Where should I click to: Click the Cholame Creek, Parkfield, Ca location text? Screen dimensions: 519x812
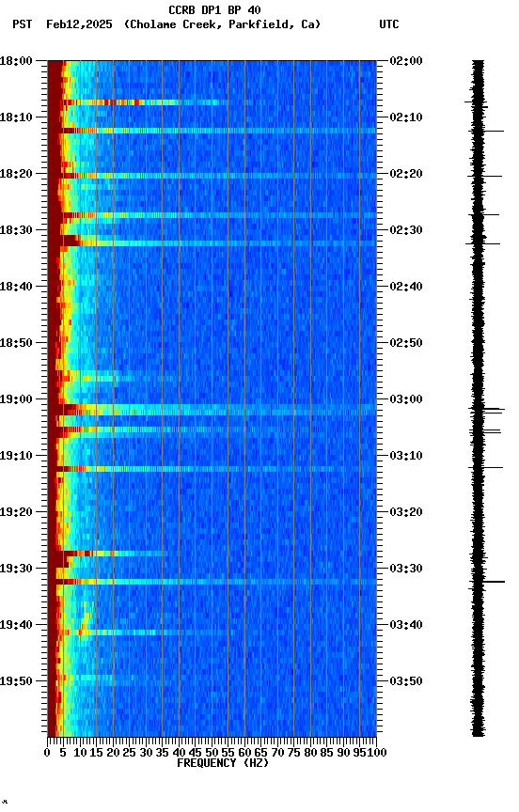point(222,24)
